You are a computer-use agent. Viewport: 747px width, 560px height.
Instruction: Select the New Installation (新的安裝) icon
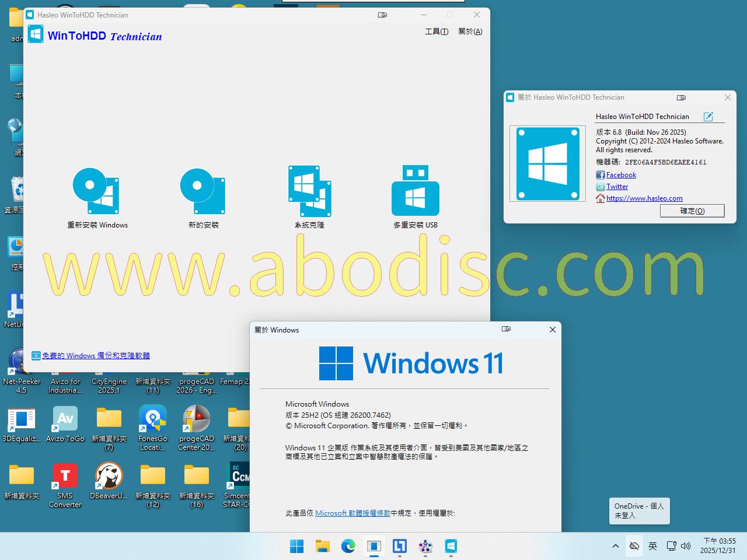(203, 191)
